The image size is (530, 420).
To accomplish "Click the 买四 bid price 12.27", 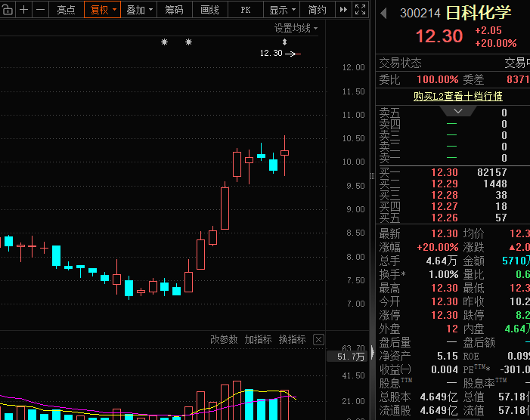I will [444, 206].
